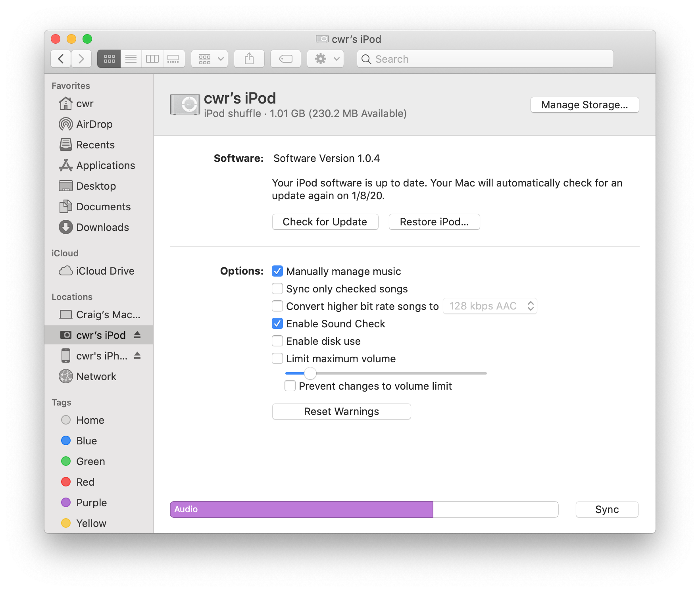
Task: Click the device icon in window title bar
Action: [322, 39]
